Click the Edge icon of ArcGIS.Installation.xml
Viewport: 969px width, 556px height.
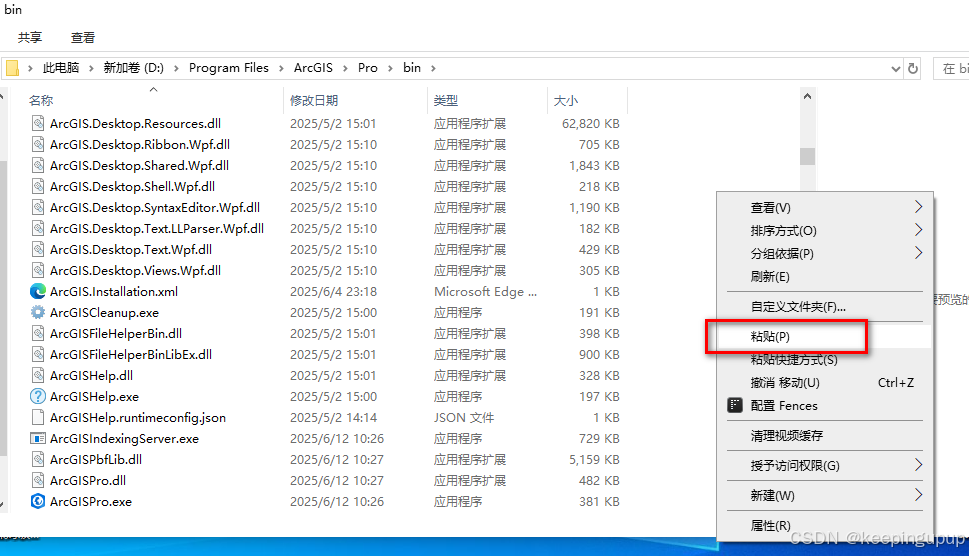(x=38, y=292)
